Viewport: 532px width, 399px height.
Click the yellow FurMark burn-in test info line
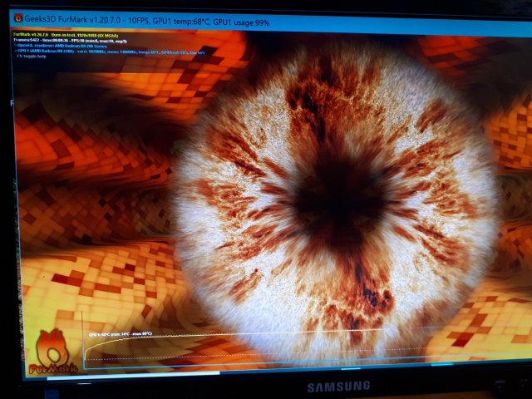pos(66,35)
